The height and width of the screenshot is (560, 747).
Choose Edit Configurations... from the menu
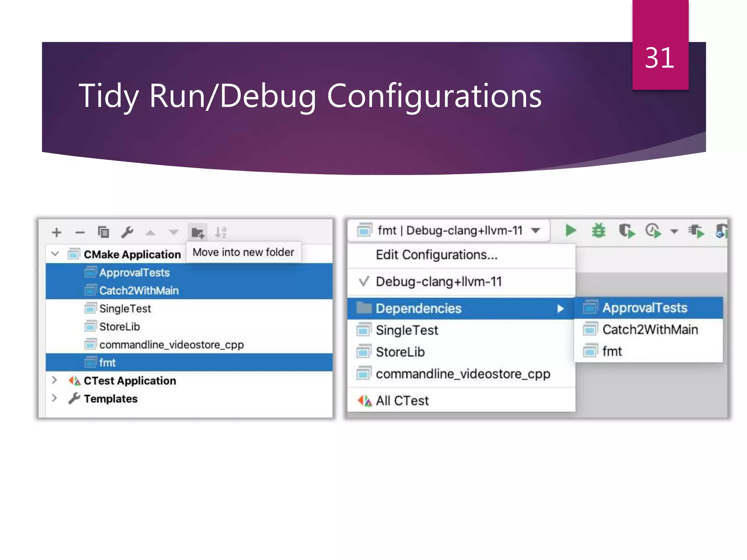coord(461,255)
